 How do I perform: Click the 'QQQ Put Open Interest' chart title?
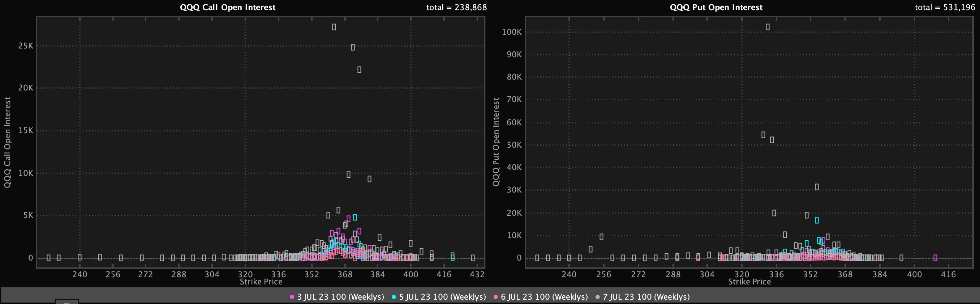point(716,7)
